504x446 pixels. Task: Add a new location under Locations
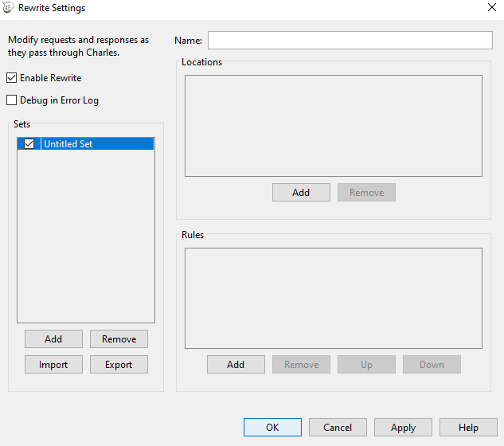[301, 193]
